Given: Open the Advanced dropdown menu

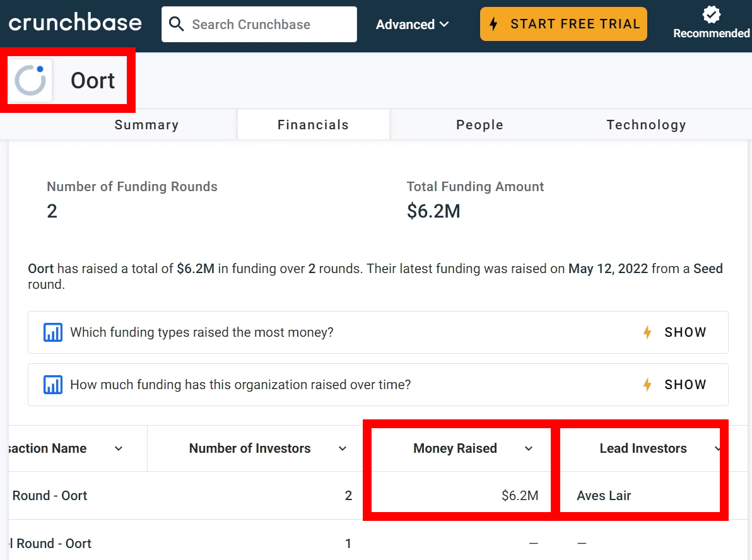Looking at the screenshot, I should pyautogui.click(x=412, y=25).
